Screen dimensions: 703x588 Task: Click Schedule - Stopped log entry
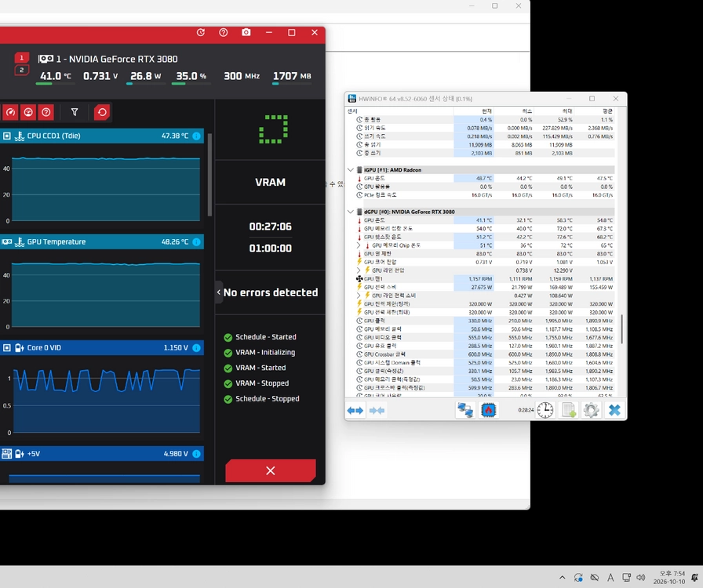[268, 399]
